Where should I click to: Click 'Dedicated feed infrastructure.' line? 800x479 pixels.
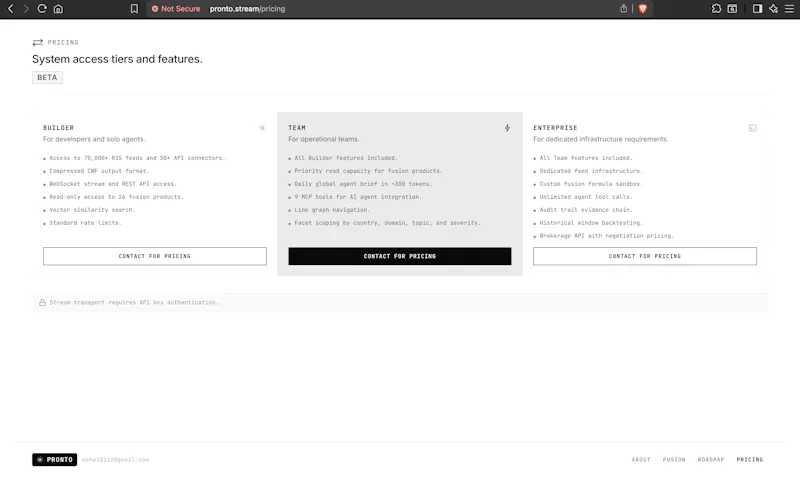pos(591,171)
